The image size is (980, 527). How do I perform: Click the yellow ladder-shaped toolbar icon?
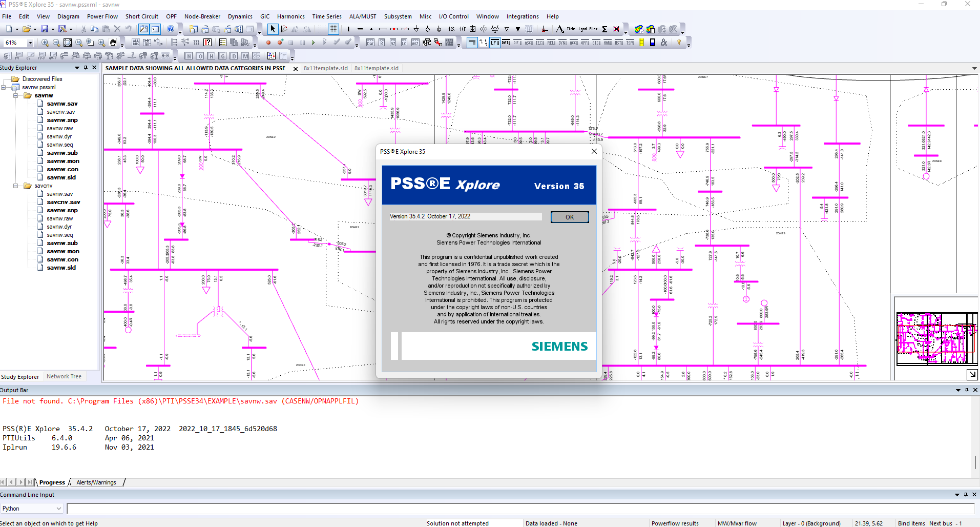[x=641, y=43]
